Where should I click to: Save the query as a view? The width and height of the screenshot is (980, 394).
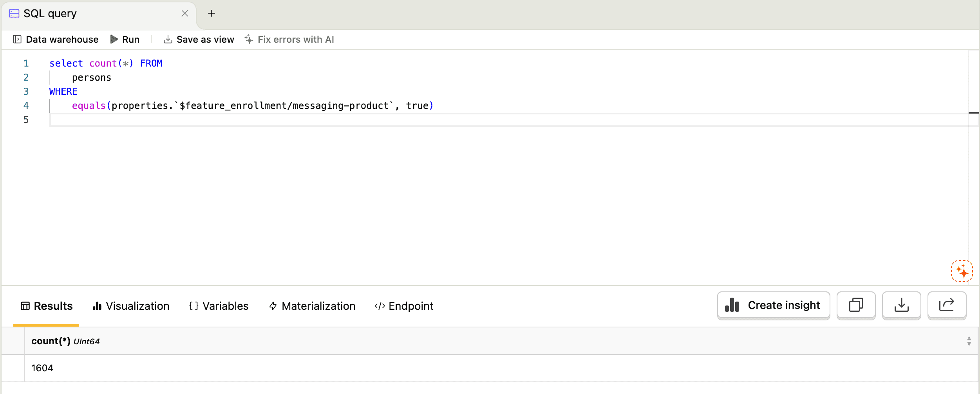[198, 39]
